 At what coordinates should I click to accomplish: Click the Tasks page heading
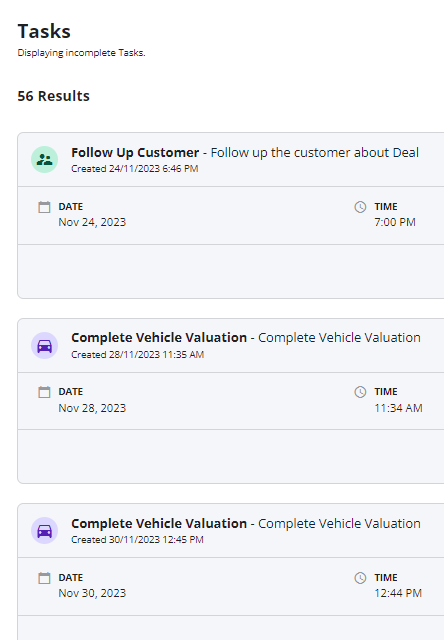[x=44, y=31]
